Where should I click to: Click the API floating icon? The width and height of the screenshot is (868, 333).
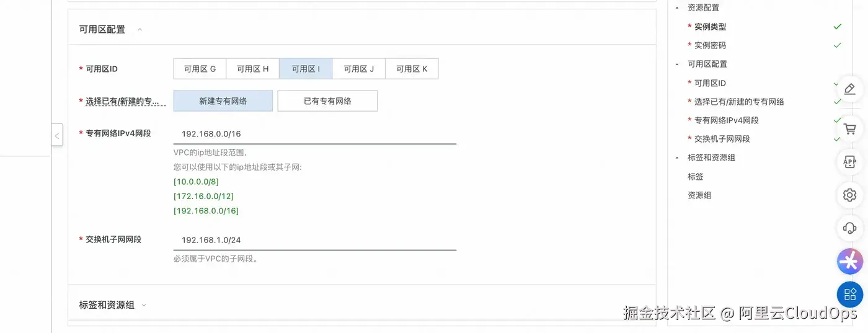coord(849,162)
